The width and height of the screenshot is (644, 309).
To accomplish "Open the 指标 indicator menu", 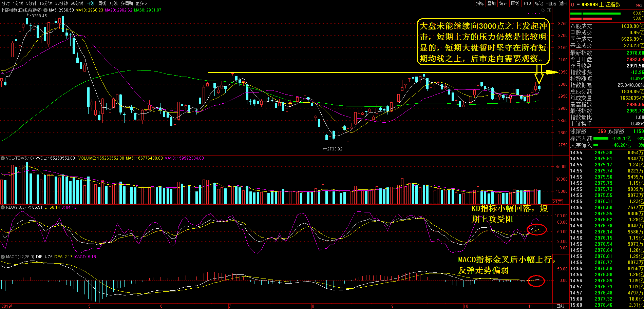I will coord(480,3).
